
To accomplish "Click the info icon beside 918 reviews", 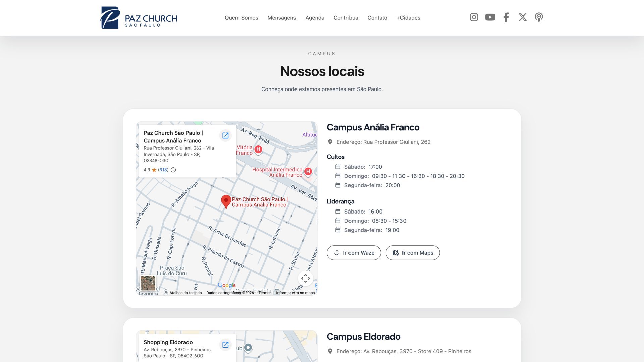I will click(x=173, y=170).
